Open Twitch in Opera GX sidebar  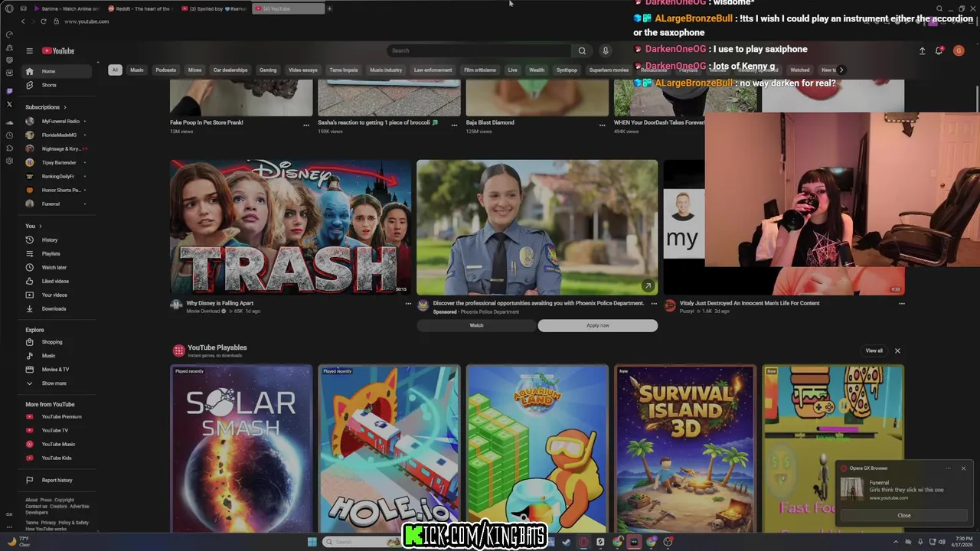pos(9,91)
